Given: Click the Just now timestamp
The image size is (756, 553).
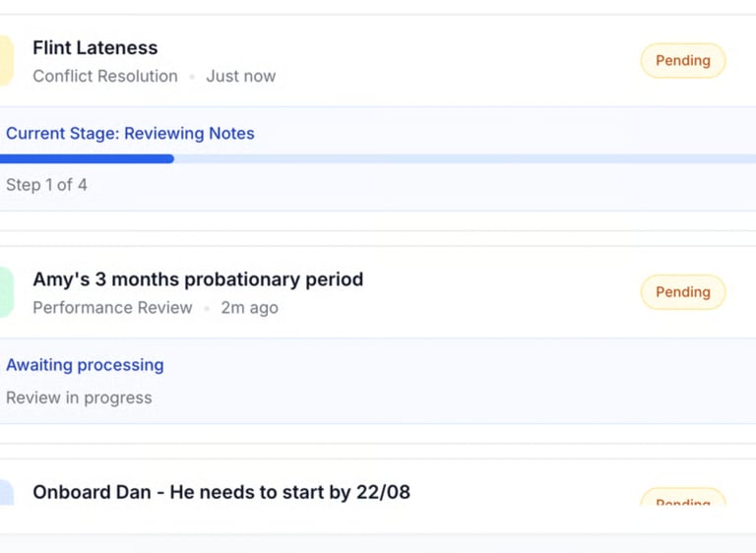Looking at the screenshot, I should (240, 76).
